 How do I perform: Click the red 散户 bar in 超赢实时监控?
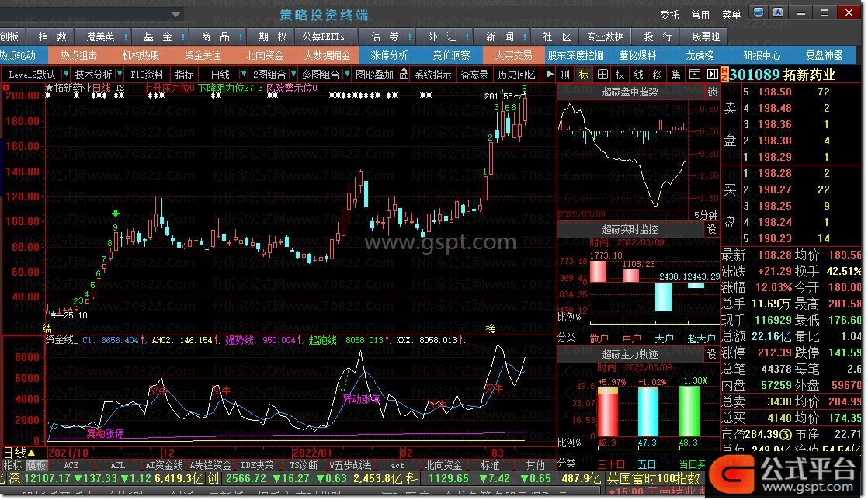point(598,271)
